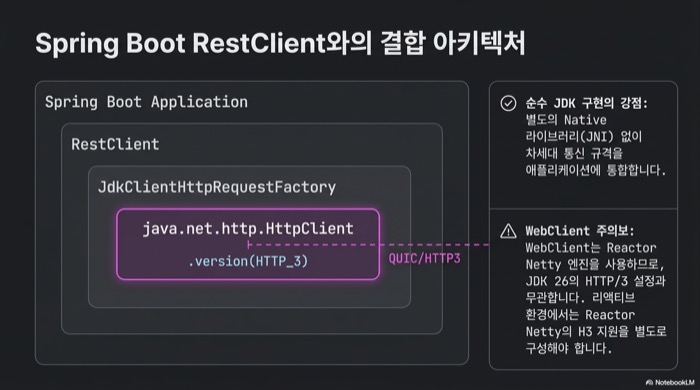Click the 'WebClient 주의보:' heading

[x=579, y=231]
